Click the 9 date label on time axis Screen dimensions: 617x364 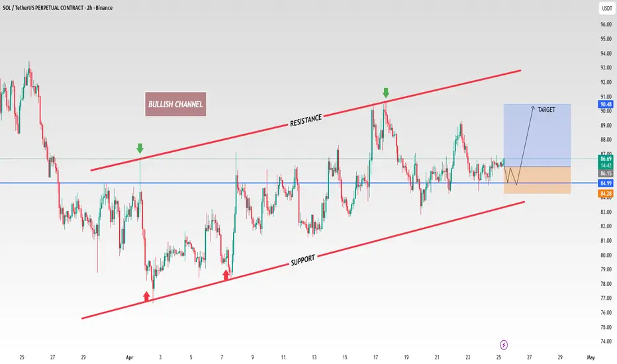253,357
